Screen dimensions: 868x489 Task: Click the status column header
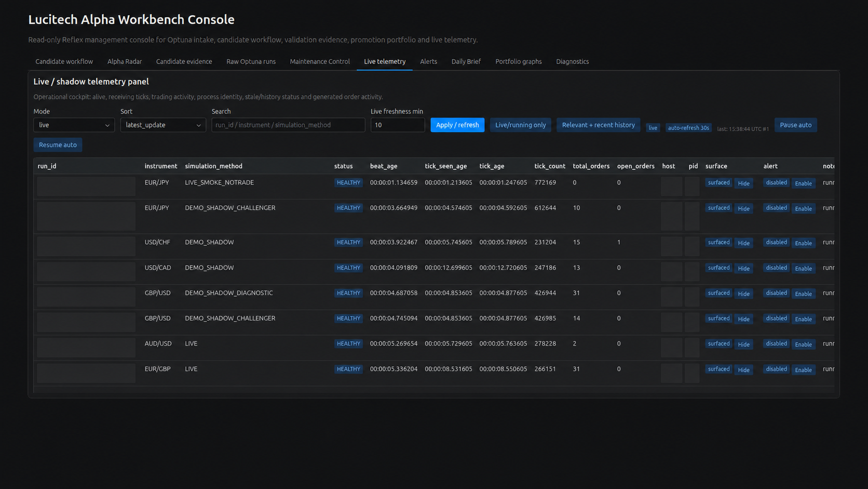(343, 166)
